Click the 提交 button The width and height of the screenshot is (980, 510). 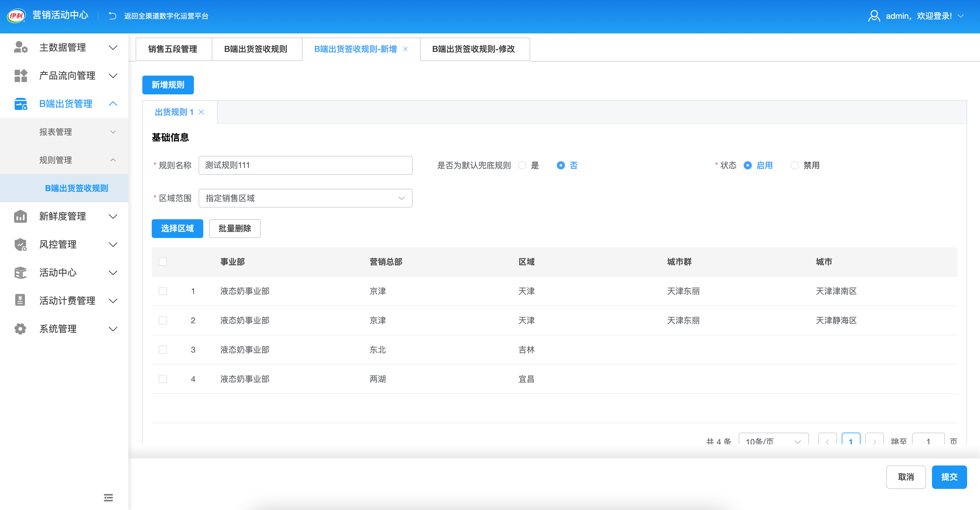[949, 477]
